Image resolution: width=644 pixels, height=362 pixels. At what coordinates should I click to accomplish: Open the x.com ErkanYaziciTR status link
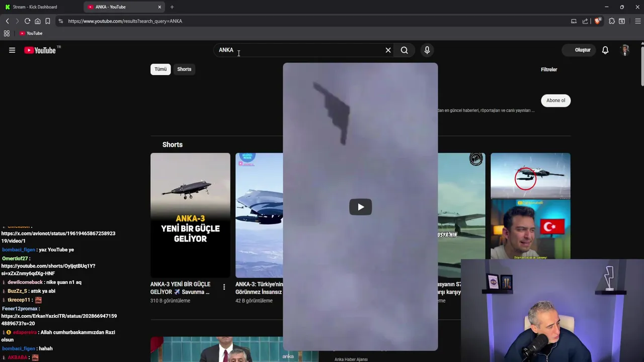click(59, 320)
